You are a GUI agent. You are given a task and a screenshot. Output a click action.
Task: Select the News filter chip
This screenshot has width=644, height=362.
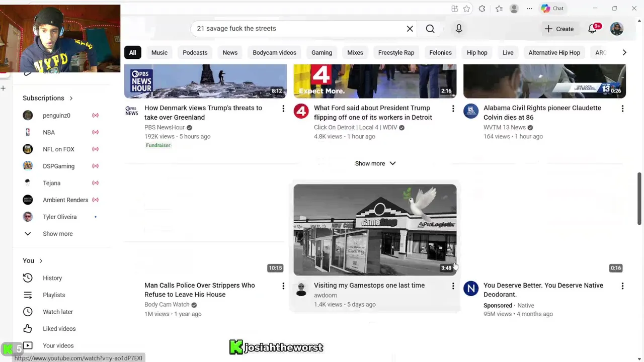[230, 52]
